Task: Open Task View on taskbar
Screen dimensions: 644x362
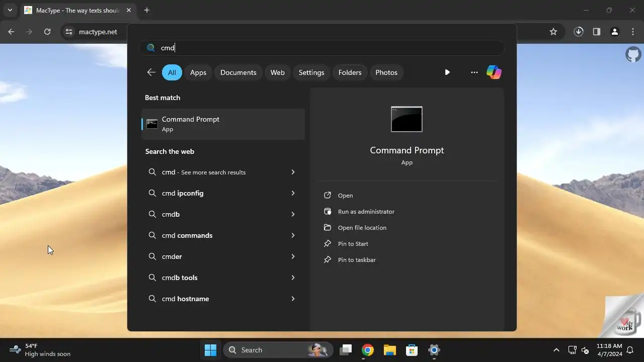Action: 345,350
